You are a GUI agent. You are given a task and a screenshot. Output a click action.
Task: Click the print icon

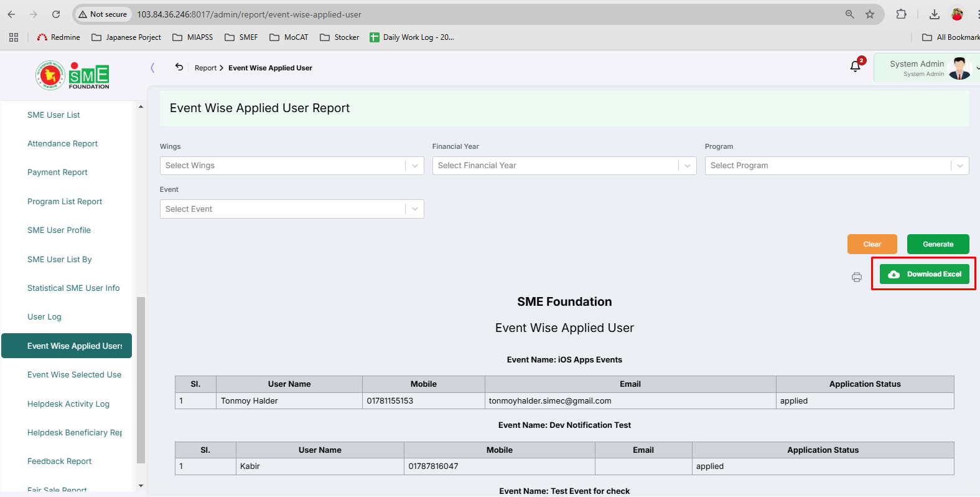click(857, 277)
